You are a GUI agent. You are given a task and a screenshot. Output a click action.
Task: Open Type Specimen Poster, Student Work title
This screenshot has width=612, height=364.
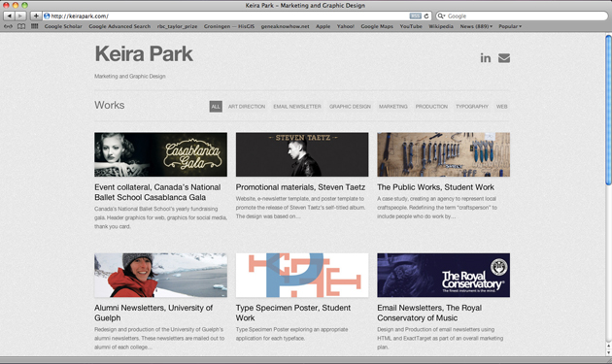click(x=293, y=313)
